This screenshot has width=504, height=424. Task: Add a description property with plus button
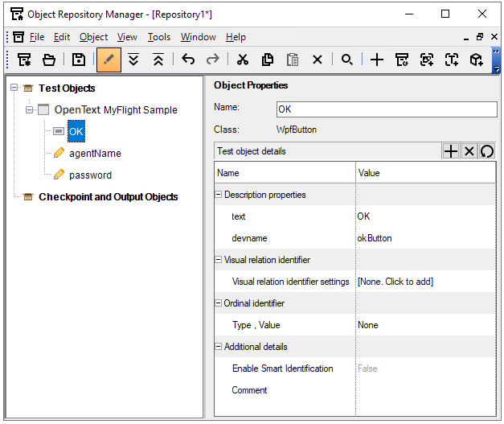coord(451,151)
